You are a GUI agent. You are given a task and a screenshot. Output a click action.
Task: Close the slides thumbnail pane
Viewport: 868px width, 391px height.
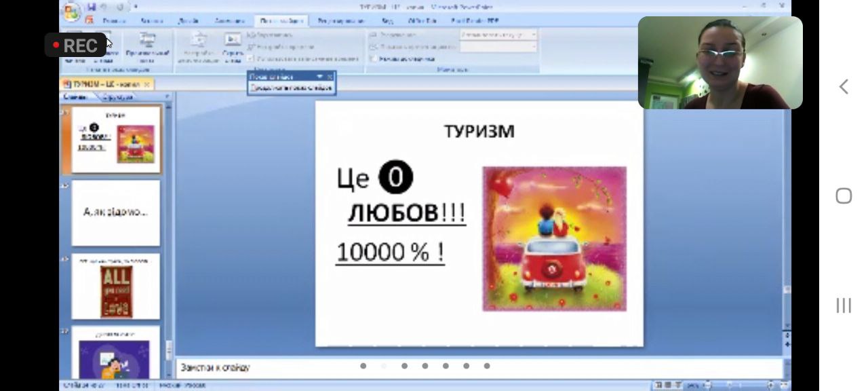(168, 97)
